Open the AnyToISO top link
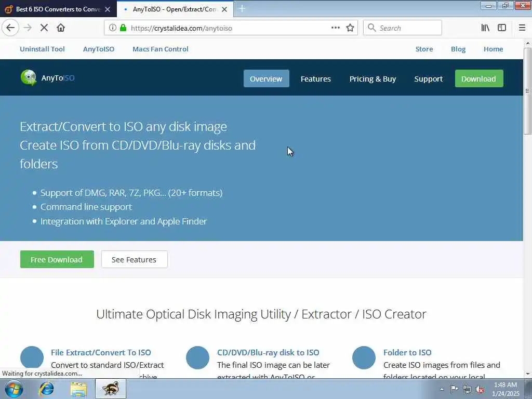This screenshot has height=399, width=532. pyautogui.click(x=99, y=49)
